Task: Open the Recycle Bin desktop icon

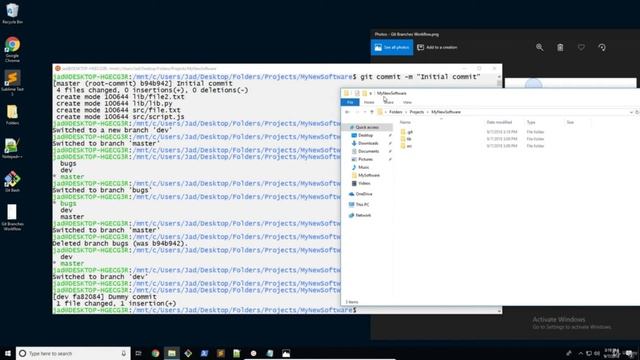Action: [12, 13]
